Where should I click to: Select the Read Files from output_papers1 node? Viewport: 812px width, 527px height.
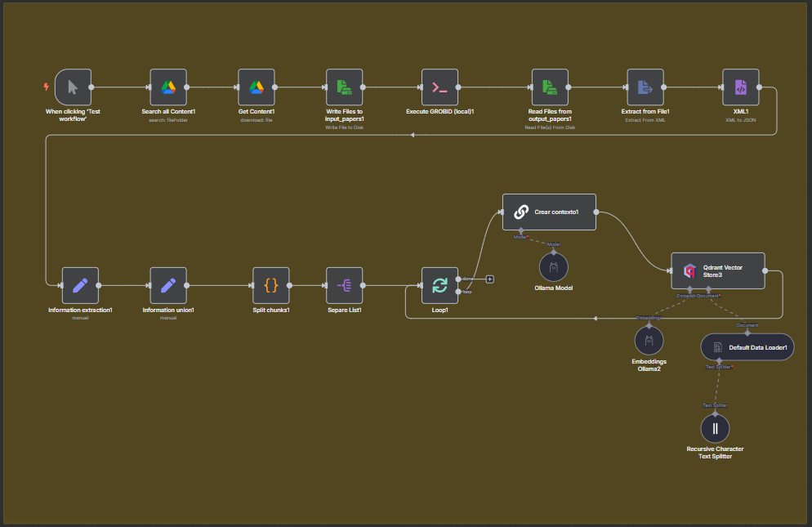pos(550,87)
